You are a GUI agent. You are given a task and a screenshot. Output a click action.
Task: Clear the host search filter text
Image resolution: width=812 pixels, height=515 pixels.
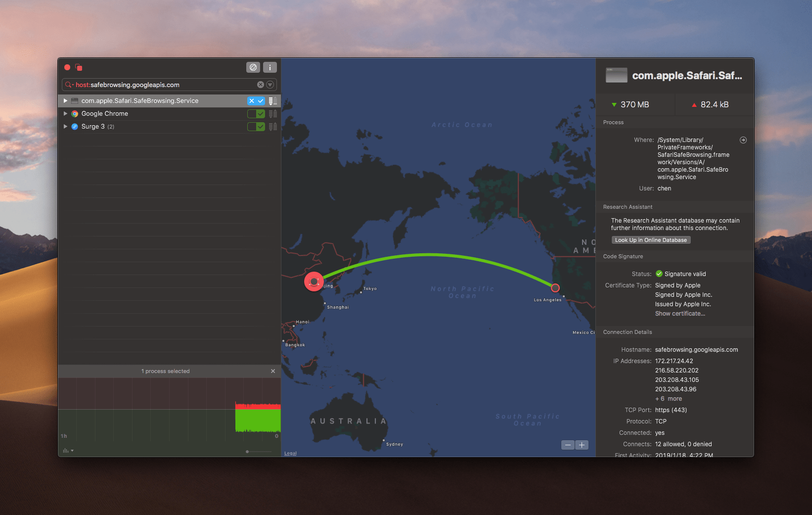261,85
